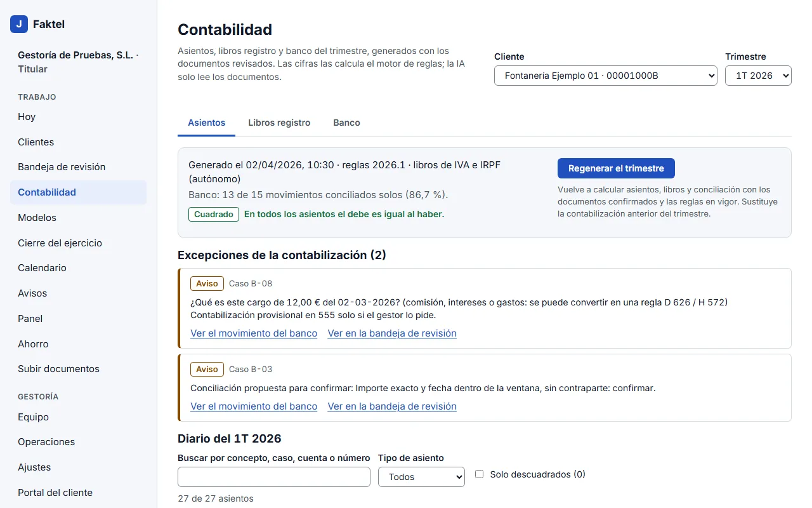This screenshot has width=812, height=508.
Task: Open Avisos in the sidebar
Action: pos(78,293)
